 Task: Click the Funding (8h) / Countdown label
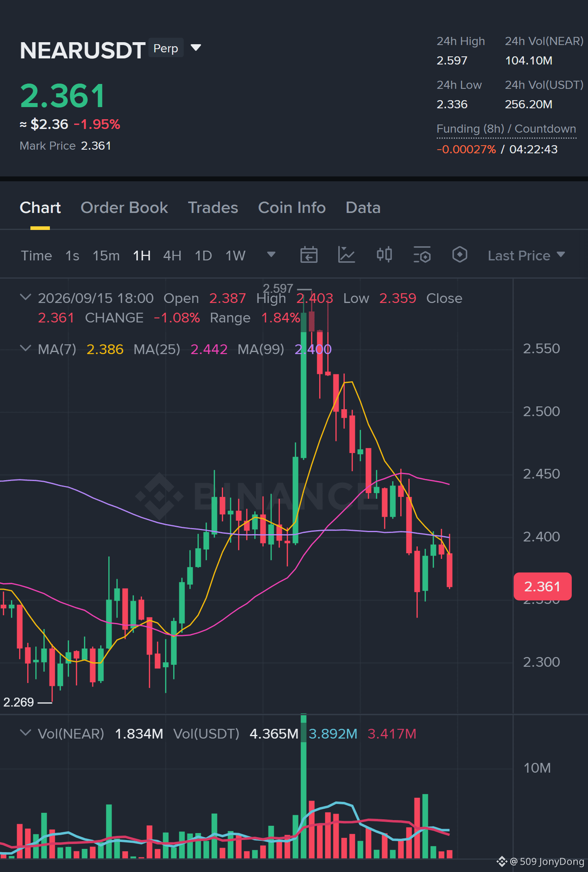pyautogui.click(x=506, y=129)
